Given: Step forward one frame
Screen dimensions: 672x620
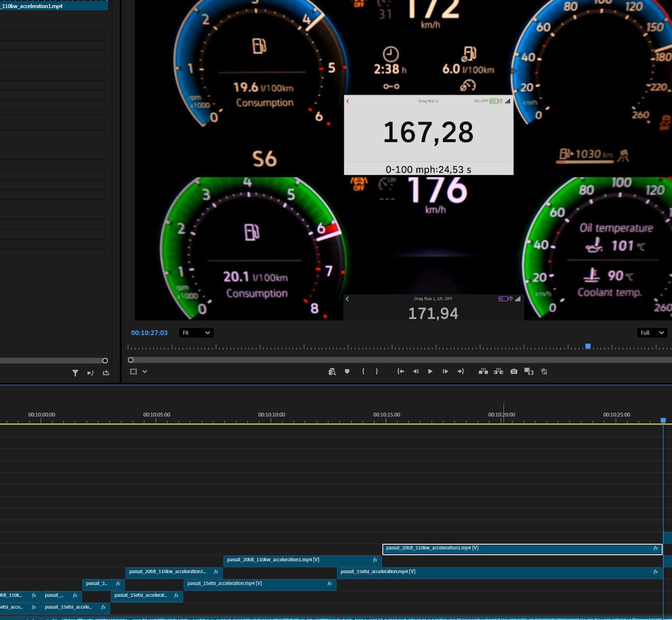Looking at the screenshot, I should click(x=445, y=372).
